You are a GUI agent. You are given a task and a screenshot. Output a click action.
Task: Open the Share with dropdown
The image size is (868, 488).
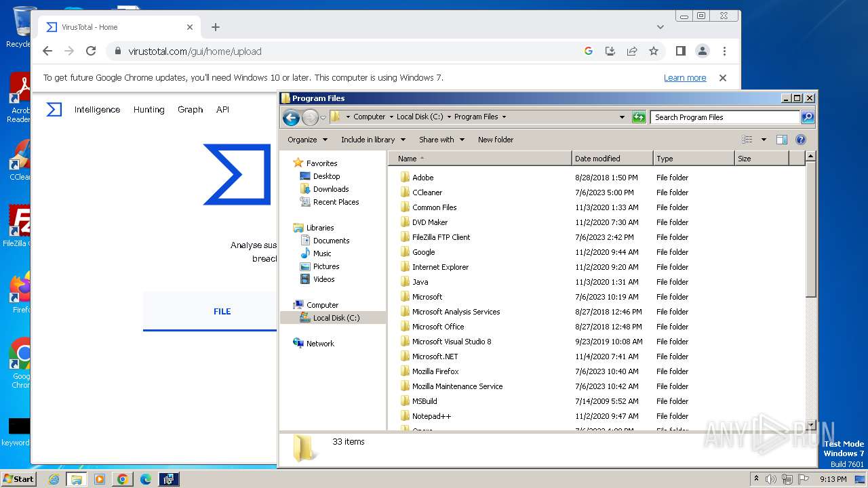[441, 140]
